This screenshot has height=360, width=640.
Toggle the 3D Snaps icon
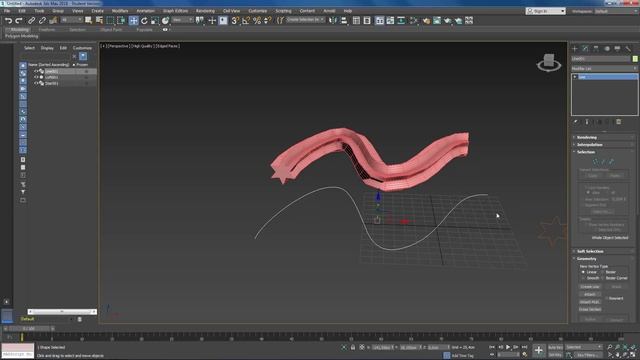(x=235, y=20)
